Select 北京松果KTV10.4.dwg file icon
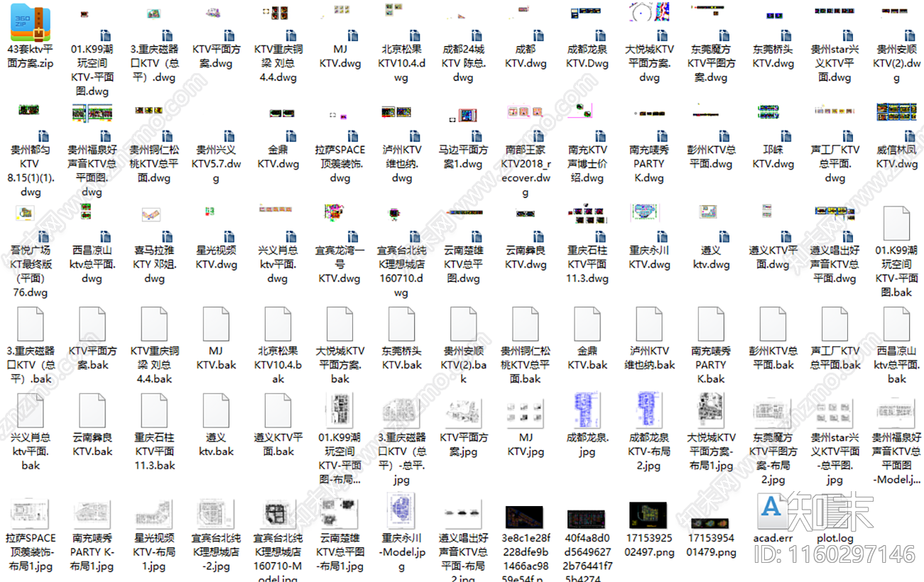 coord(401,22)
